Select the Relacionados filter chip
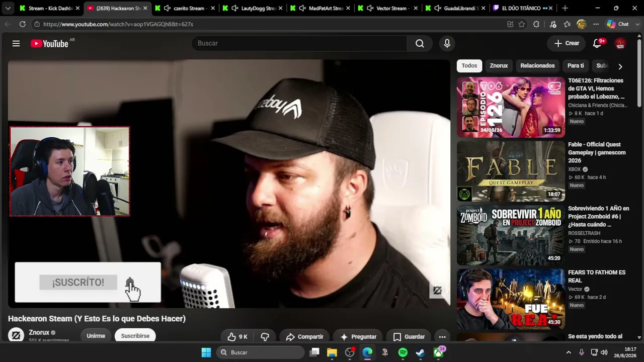 coord(537,66)
